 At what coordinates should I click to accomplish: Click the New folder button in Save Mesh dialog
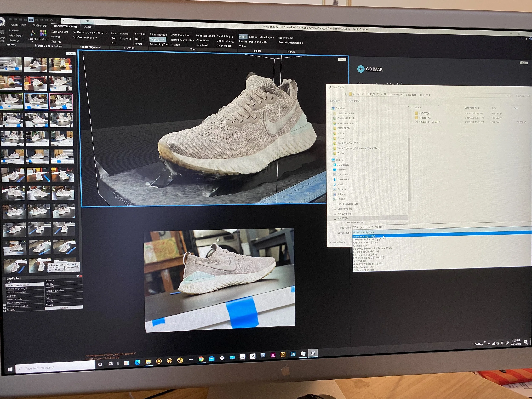click(x=354, y=101)
